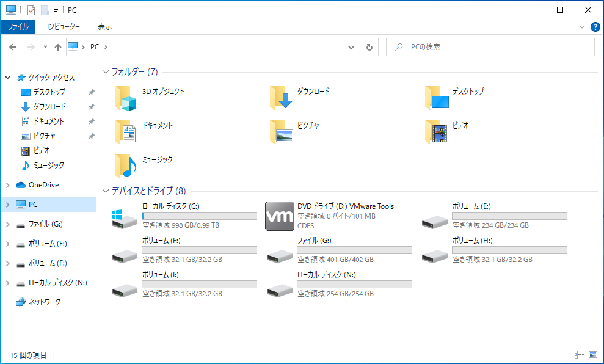604x364 pixels.
Task: Select ピクチャ in quick access sidebar
Action: tap(45, 136)
